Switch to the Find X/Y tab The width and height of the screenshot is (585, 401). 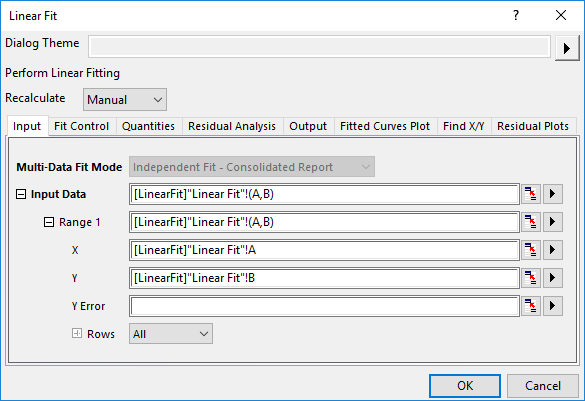tap(464, 126)
